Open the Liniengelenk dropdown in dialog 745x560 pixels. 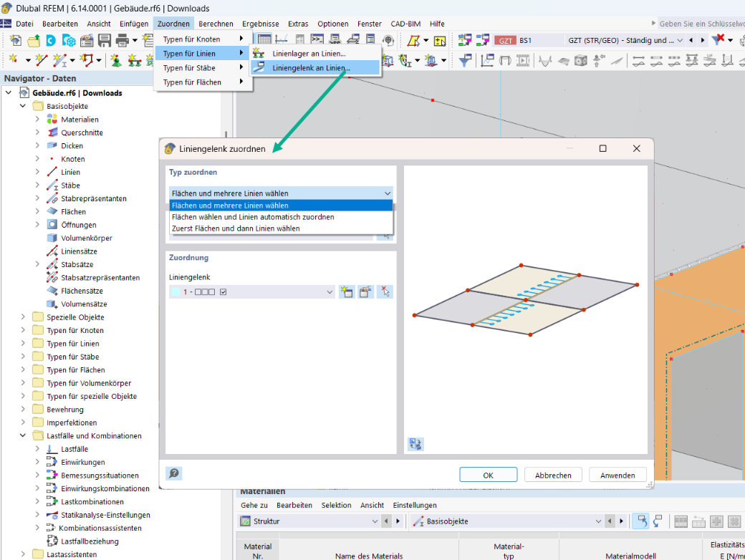(x=252, y=291)
